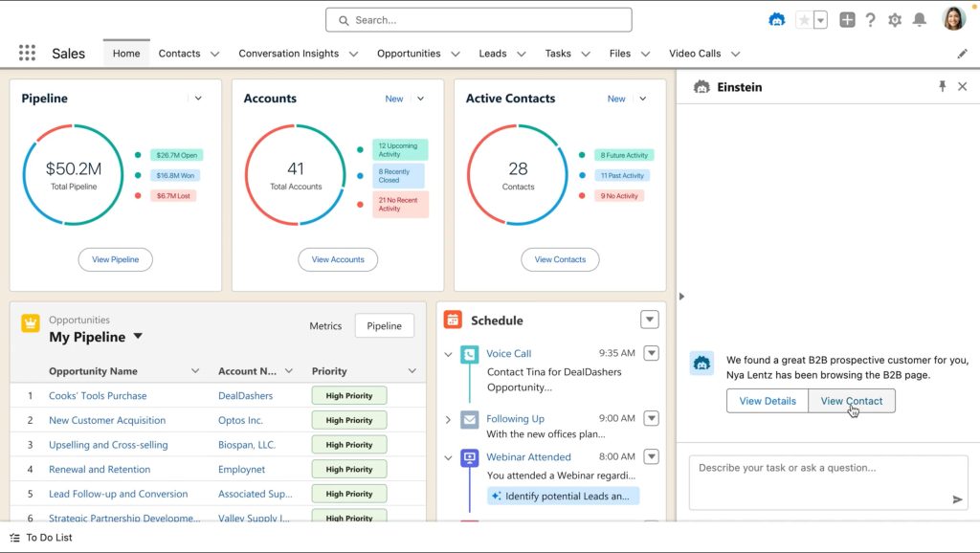Image resolution: width=980 pixels, height=553 pixels.
Task: Expand the Following Up schedule item
Action: [x=447, y=418]
